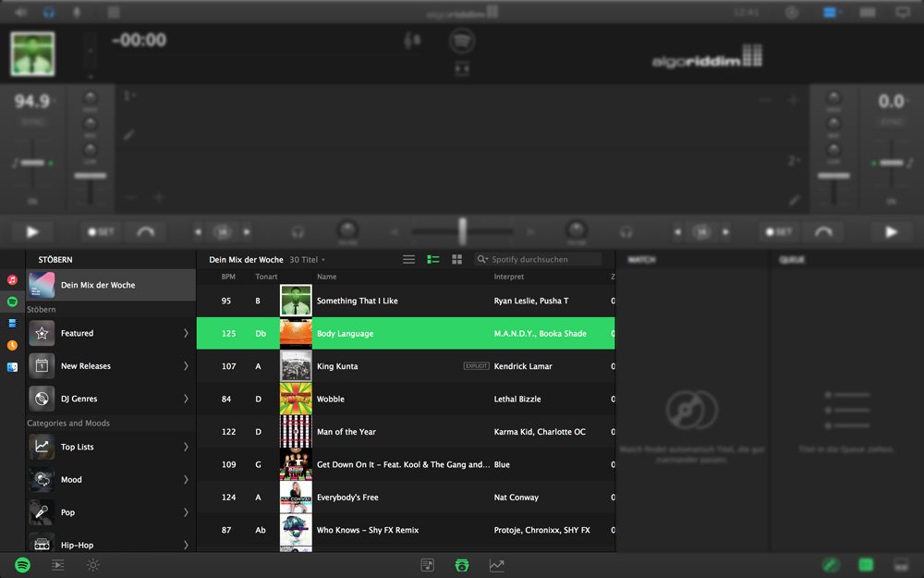Screen dimensions: 924x578
Task: Open the 30 Titel dropdown
Action: pos(307,260)
